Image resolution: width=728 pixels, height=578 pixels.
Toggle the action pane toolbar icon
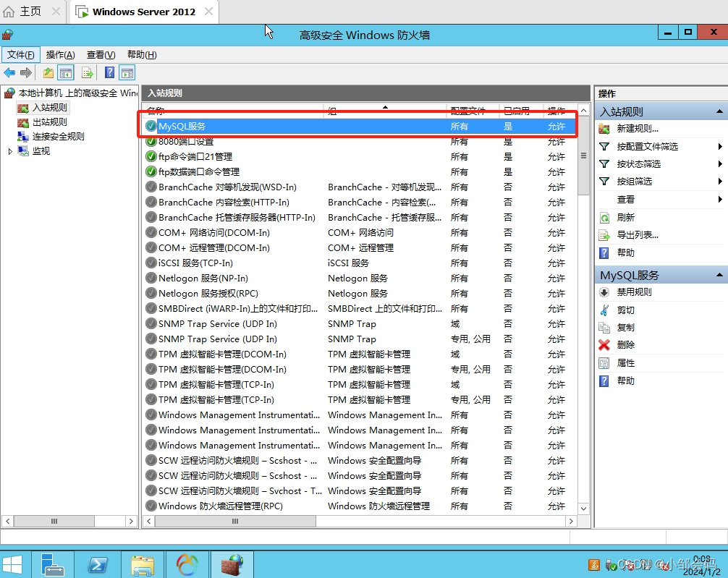(x=127, y=73)
